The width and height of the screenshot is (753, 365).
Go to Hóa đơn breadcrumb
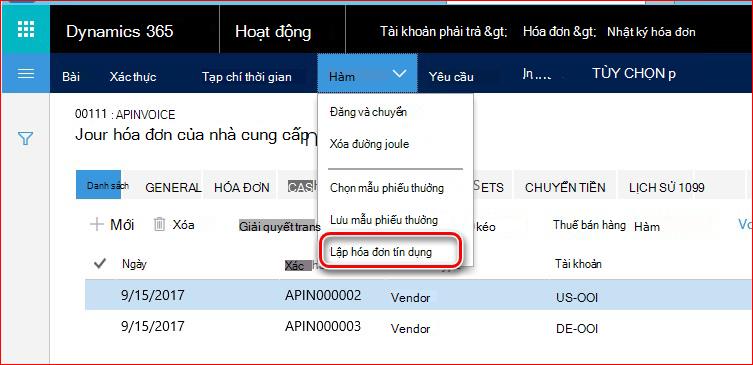point(559,32)
